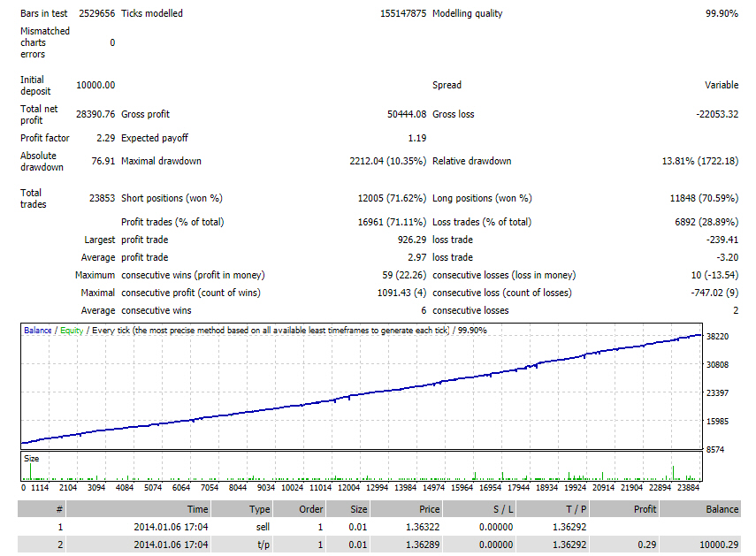The width and height of the screenshot is (756, 556).
Task: Click the Size label in volume chart
Action: 31,459
